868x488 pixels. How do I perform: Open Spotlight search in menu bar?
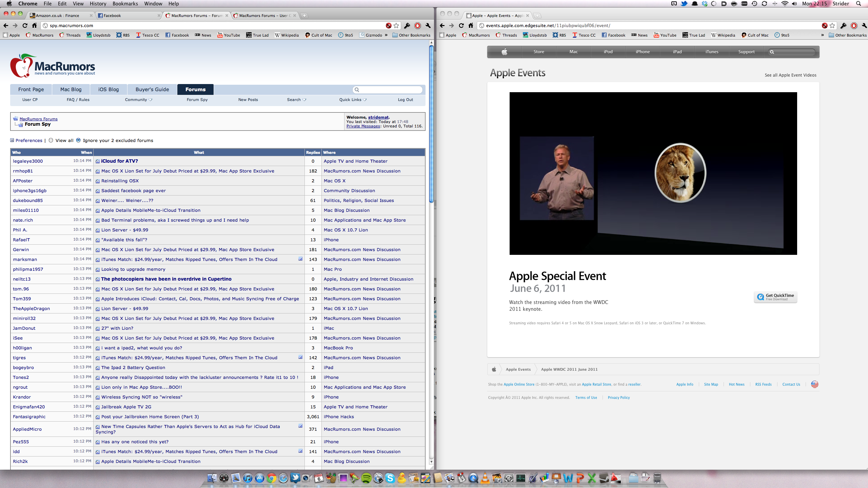859,4
